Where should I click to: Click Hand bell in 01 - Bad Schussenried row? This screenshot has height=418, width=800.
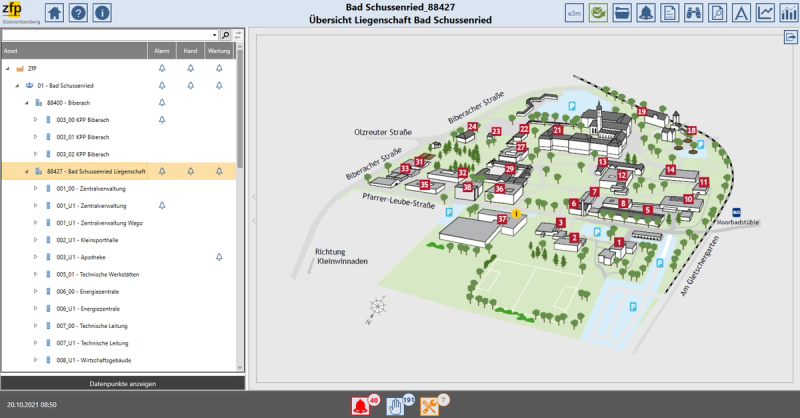(190, 86)
